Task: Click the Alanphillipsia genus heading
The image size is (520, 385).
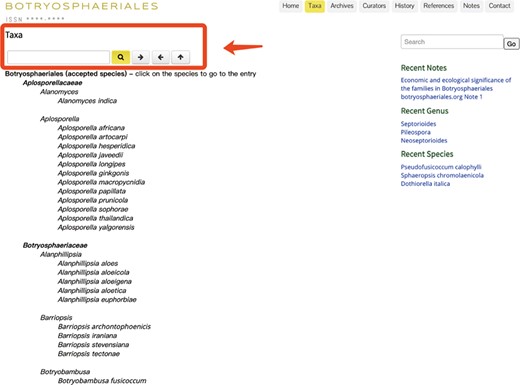Action: coord(61,254)
